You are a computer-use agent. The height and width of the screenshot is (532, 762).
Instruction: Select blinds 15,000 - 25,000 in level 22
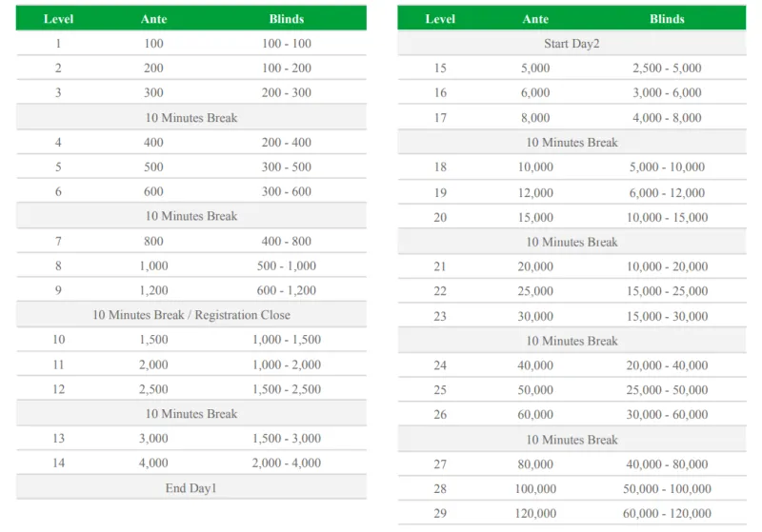coord(667,291)
